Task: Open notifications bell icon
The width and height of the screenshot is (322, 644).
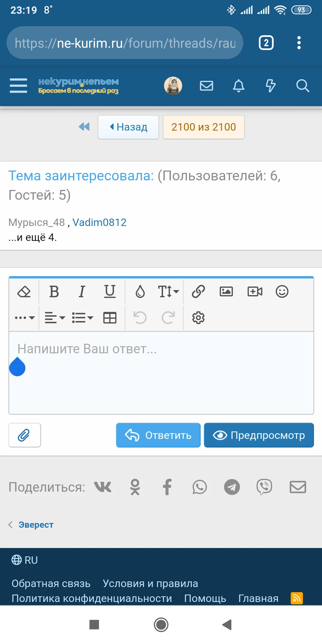Action: [x=239, y=86]
